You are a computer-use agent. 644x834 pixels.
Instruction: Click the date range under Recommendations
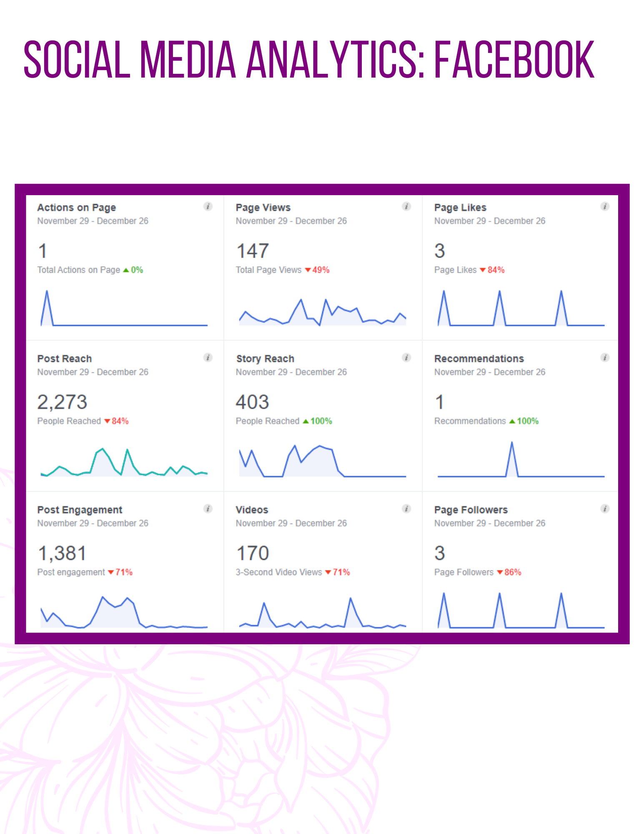[490, 372]
